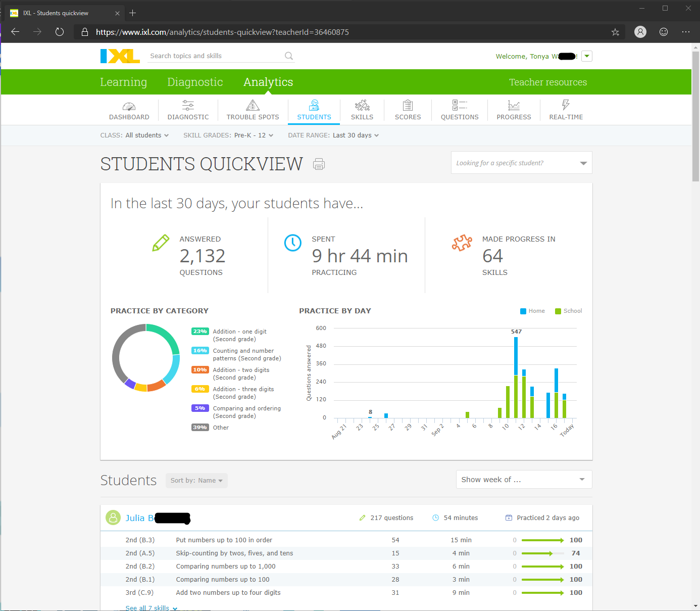The image size is (700, 611).
Task: Click the site lock security icon
Action: coord(84,32)
